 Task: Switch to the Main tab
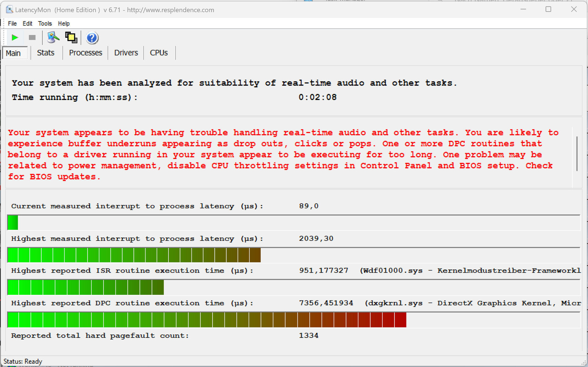click(x=13, y=53)
